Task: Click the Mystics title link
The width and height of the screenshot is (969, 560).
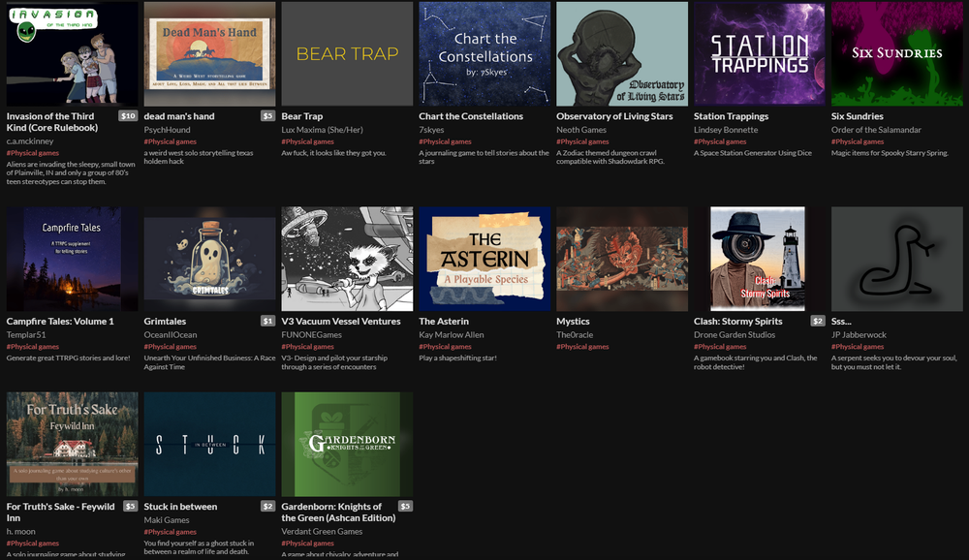Action: [573, 322]
